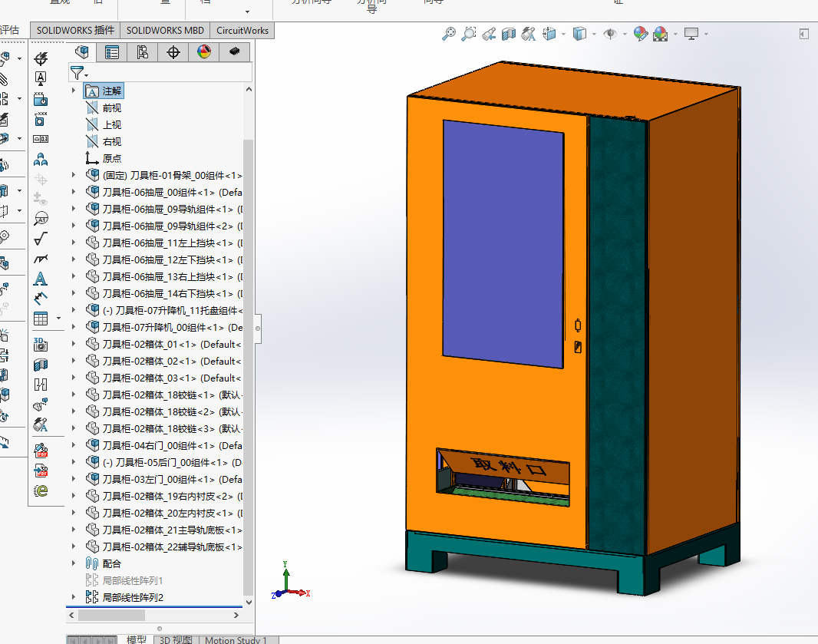Switch to SOLIDWORKS MBD tab
Image resolution: width=818 pixels, height=644 pixels.
point(165,30)
